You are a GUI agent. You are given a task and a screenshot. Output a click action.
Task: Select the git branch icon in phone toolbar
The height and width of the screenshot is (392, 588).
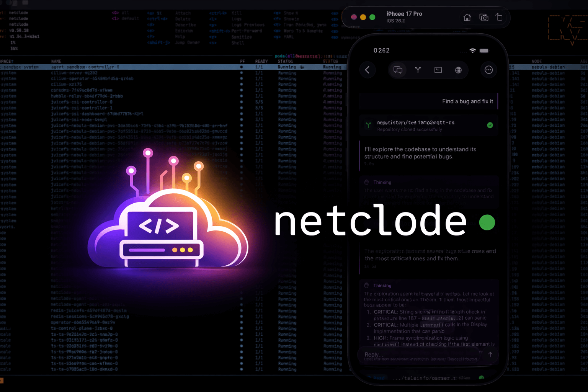(418, 70)
